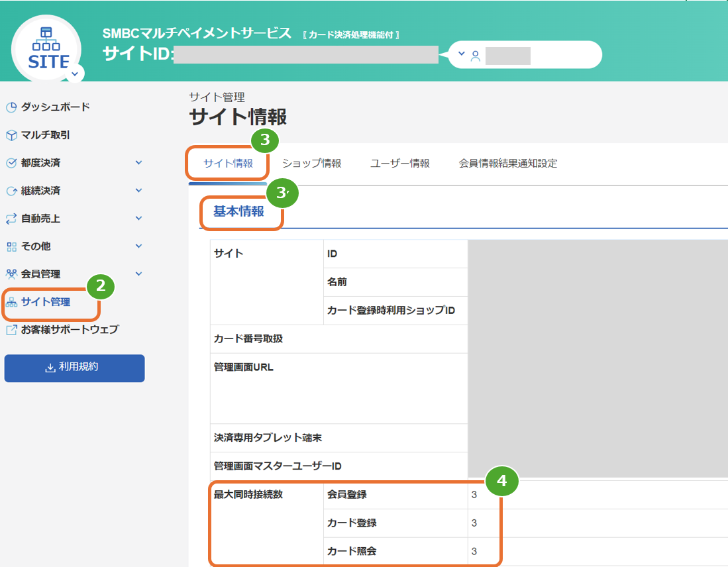Click the 会員登録 cell label
728x567 pixels.
click(x=347, y=495)
